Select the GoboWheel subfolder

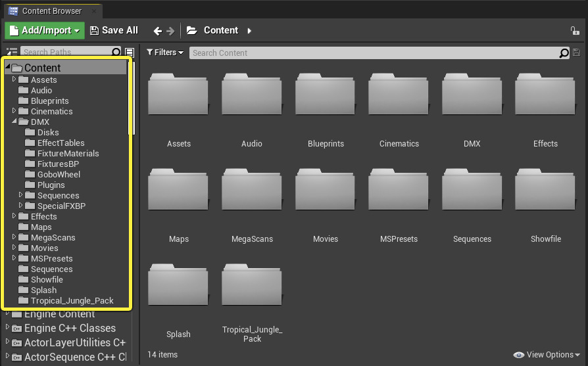pyautogui.click(x=59, y=174)
